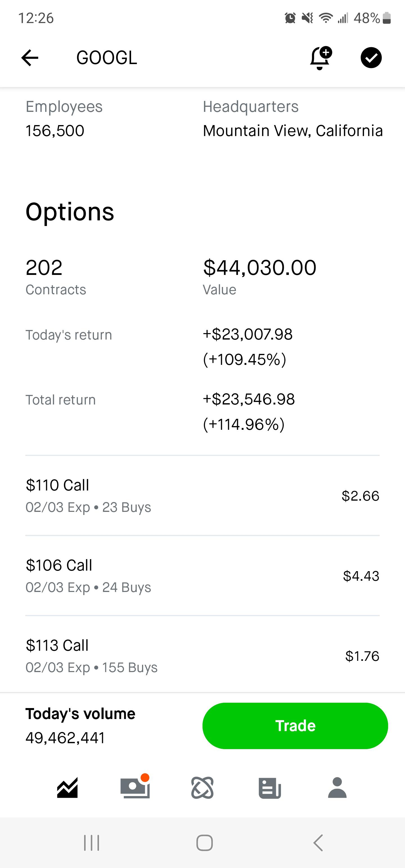Open the crypto tab icon
Image resolution: width=405 pixels, height=868 pixels.
click(x=202, y=788)
